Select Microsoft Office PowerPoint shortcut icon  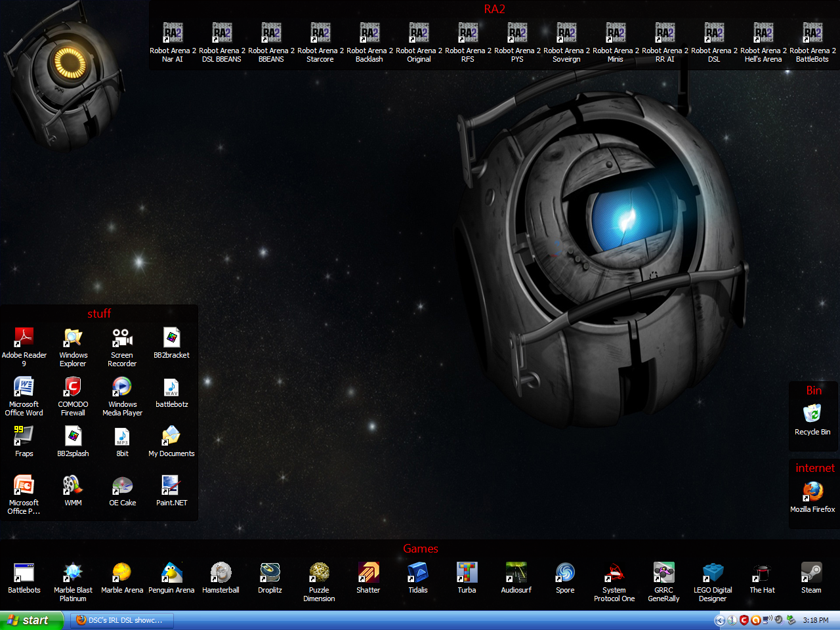pos(24,495)
